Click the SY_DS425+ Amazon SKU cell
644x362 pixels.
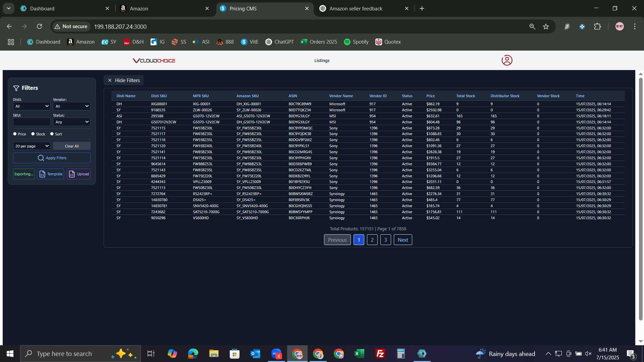[x=246, y=200]
